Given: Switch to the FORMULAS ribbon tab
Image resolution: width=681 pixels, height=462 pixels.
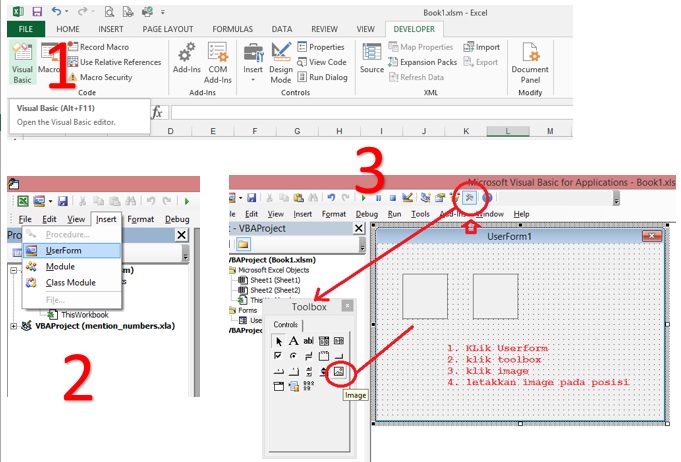Looking at the screenshot, I should coord(232,29).
